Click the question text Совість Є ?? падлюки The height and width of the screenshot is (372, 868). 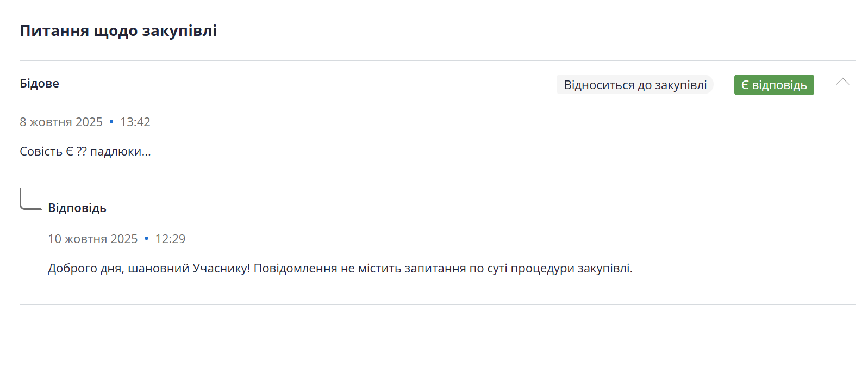click(x=85, y=151)
